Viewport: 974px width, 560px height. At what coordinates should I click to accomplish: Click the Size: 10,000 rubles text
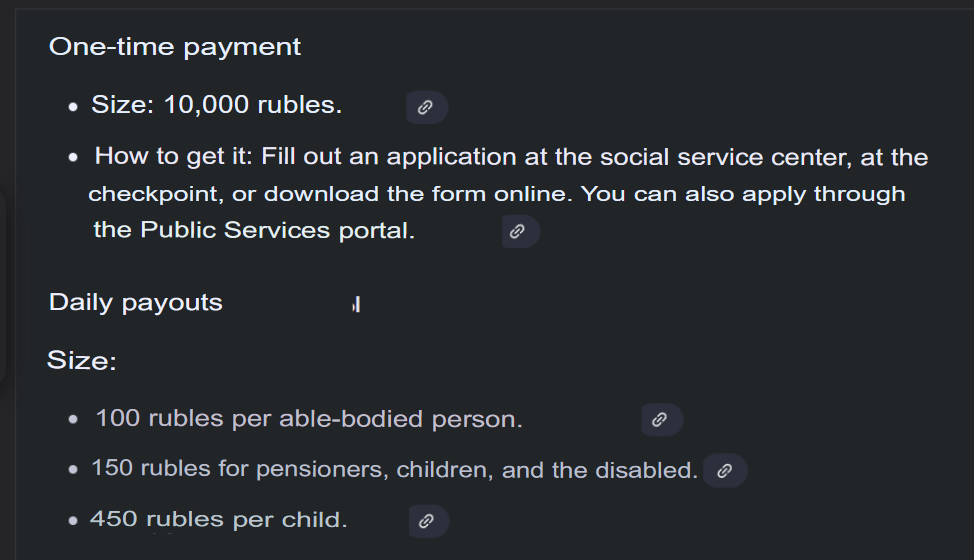click(217, 105)
